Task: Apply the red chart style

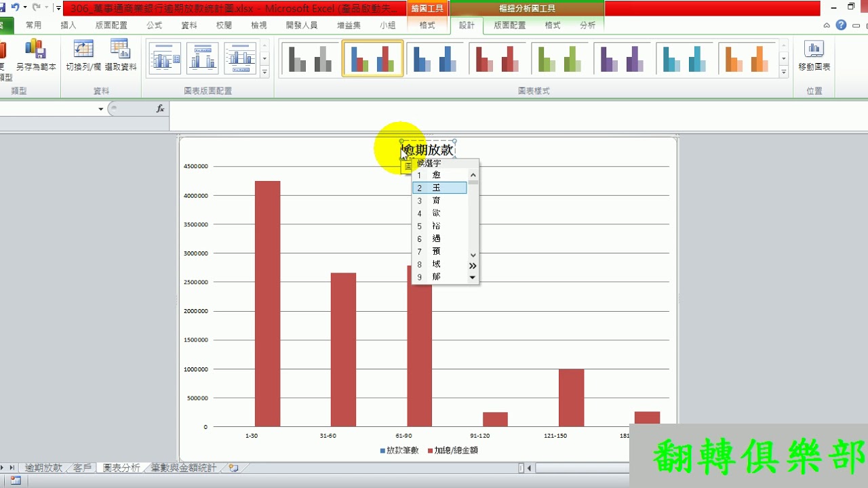Action: tap(497, 59)
